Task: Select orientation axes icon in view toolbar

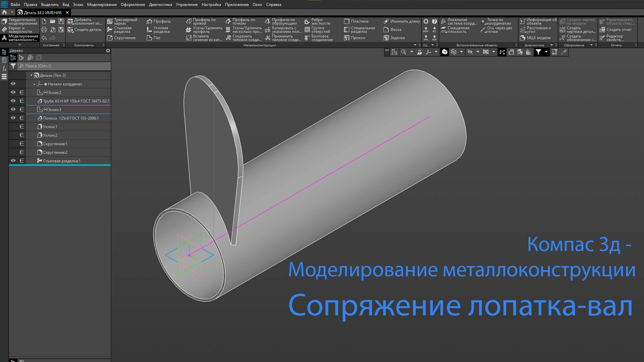Action: click(428, 52)
